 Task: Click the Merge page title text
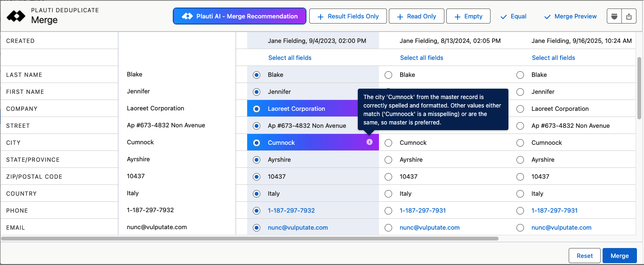tap(44, 20)
